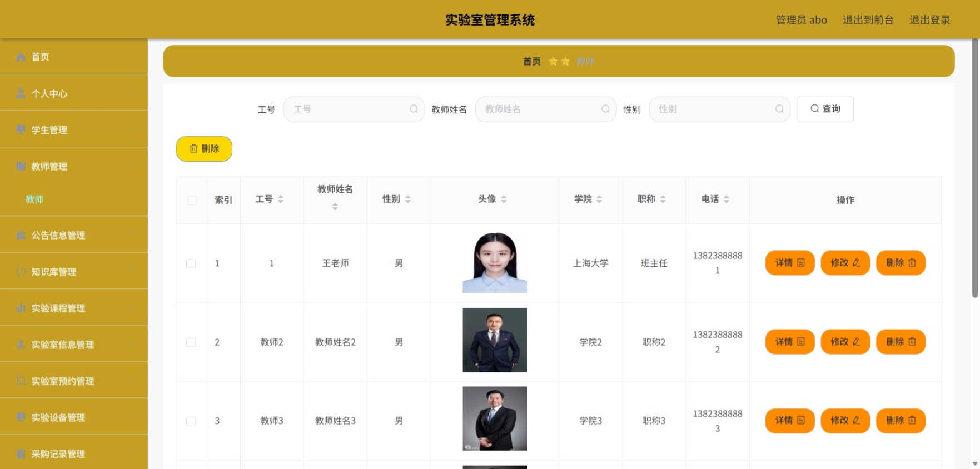Sort table by 学院 column arrows
This screenshot has width=980, height=469.
pyautogui.click(x=599, y=199)
